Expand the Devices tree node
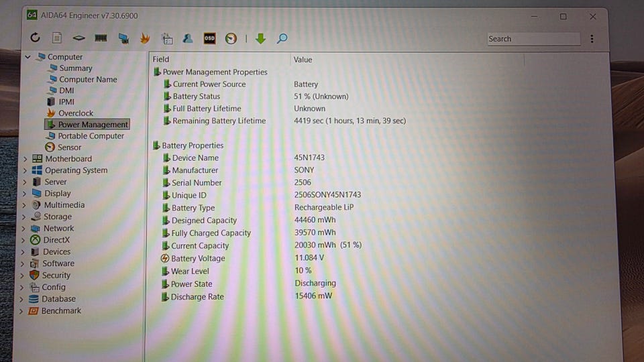Screen dimensions: 644x362 23,251
